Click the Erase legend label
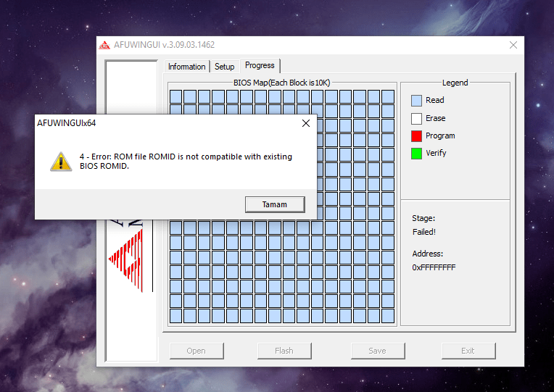This screenshot has height=392, width=554. [x=436, y=118]
